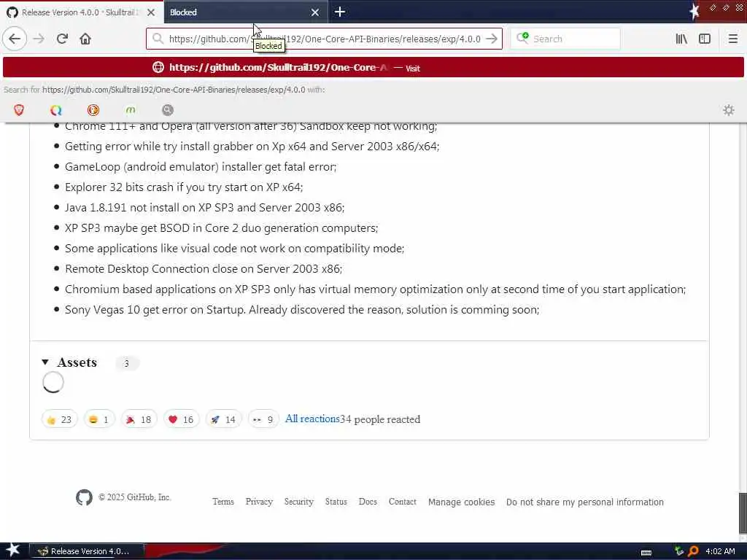The height and width of the screenshot is (560, 747).
Task: React with thumbs up 23
Action: pyautogui.click(x=60, y=419)
